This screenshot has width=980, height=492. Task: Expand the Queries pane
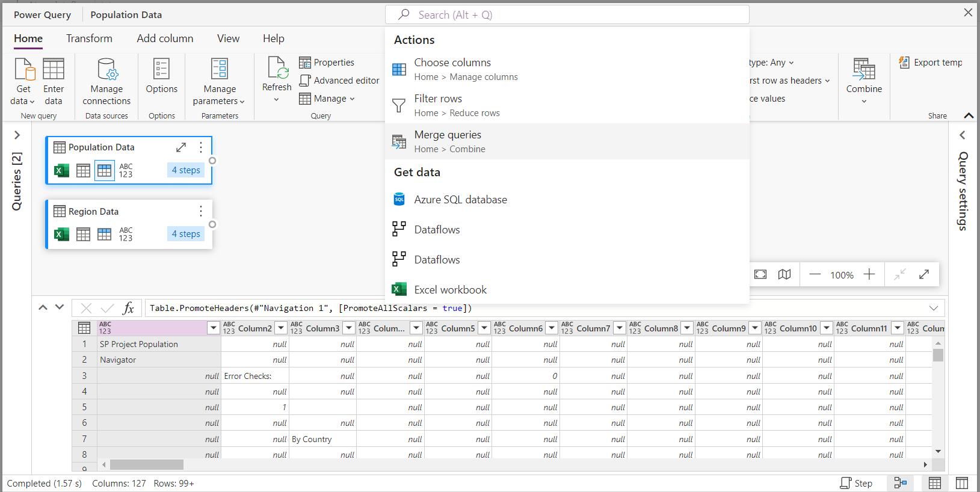(17, 135)
